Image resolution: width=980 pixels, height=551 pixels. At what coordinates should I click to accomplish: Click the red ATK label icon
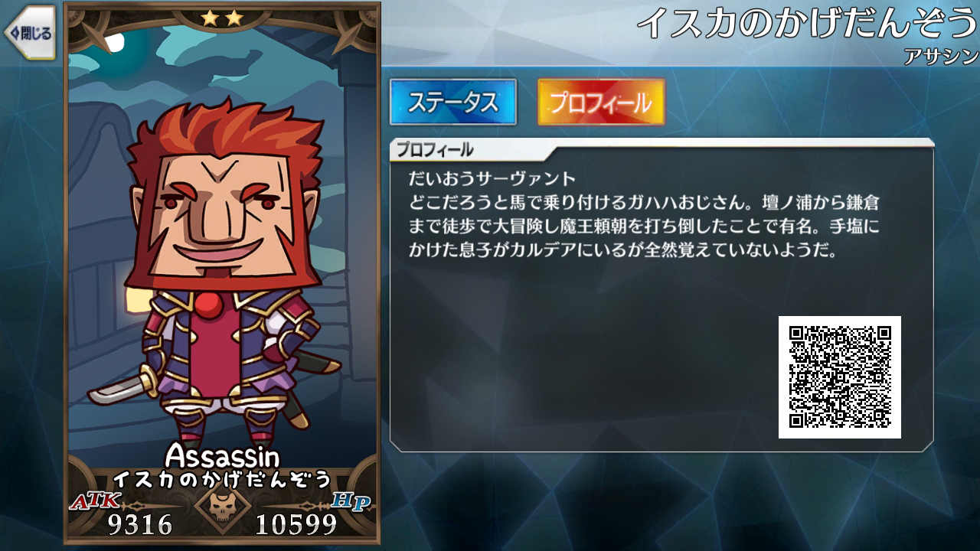pos(96,501)
